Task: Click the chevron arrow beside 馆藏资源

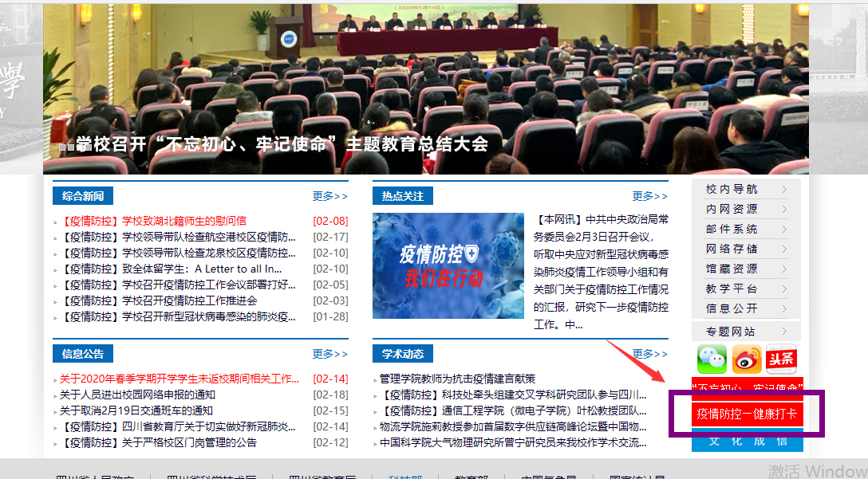Action: click(784, 269)
